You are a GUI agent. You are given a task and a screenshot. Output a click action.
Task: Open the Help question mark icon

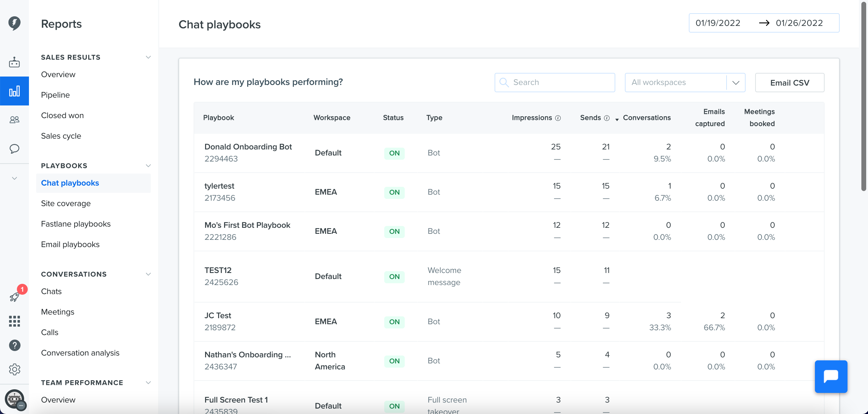coord(14,345)
